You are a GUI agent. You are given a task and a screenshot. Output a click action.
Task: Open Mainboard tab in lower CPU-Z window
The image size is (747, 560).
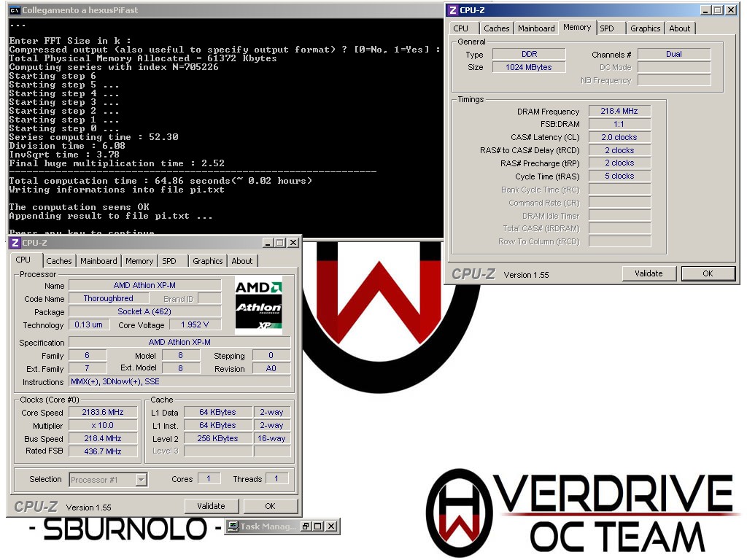[x=98, y=261]
